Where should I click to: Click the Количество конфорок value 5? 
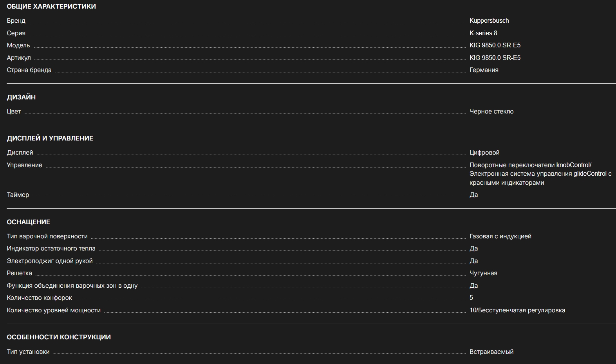tap(471, 298)
